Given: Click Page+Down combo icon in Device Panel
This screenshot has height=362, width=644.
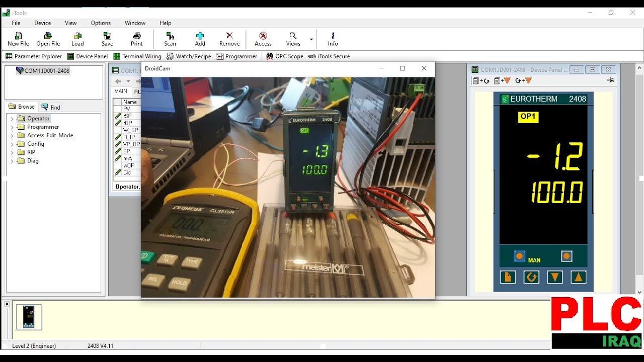Looking at the screenshot, I should point(502,80).
